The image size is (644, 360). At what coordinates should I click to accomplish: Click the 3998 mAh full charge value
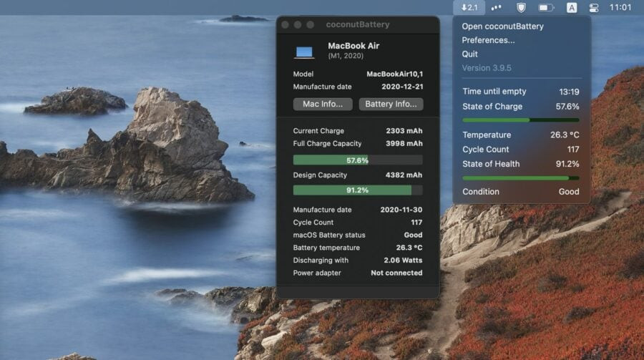[x=404, y=143]
